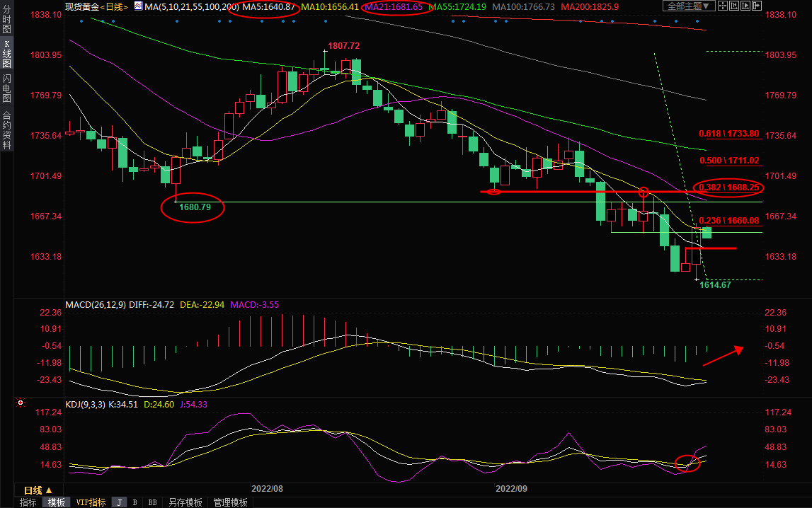812x508 pixels.
Task: Click 另存模板 button
Action: [x=185, y=502]
